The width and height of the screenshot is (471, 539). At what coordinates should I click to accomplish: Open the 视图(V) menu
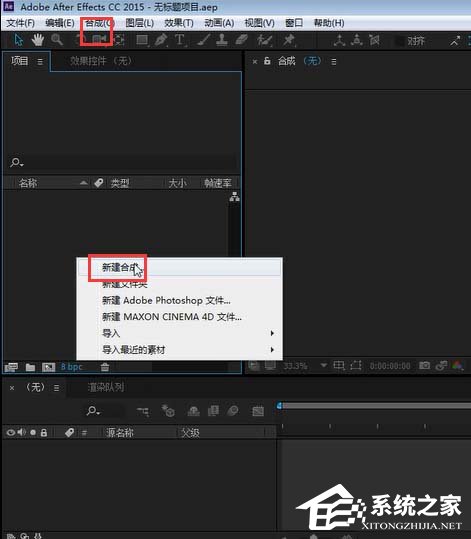259,23
